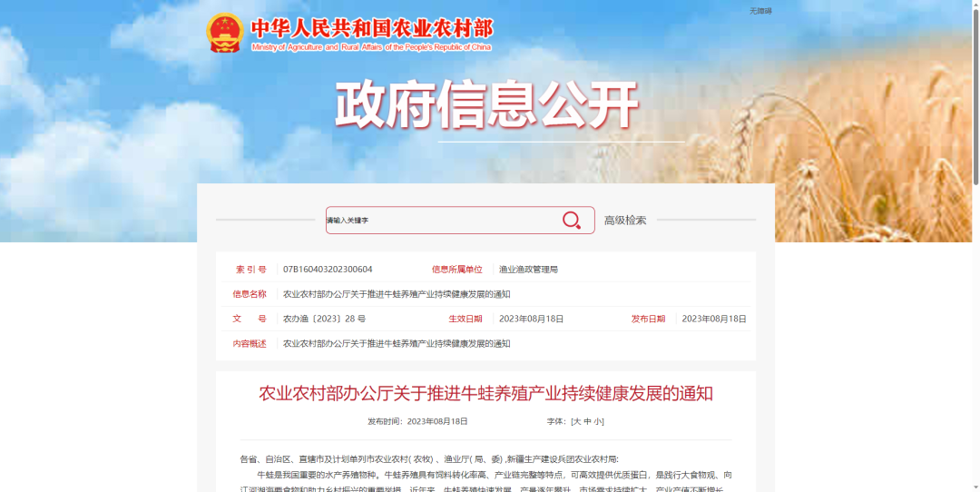Click the 中华人民共和国农业农村部 site title

point(371,28)
